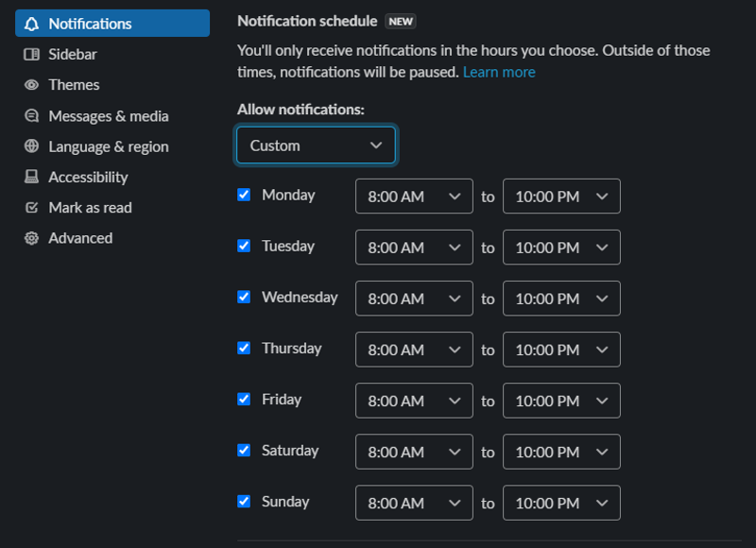Click the Messages & media icon
This screenshot has height=548, width=756.
click(32, 116)
